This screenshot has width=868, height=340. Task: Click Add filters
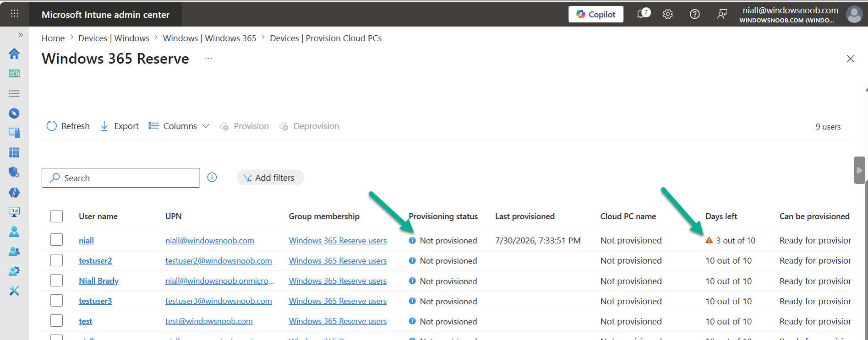[x=270, y=178]
